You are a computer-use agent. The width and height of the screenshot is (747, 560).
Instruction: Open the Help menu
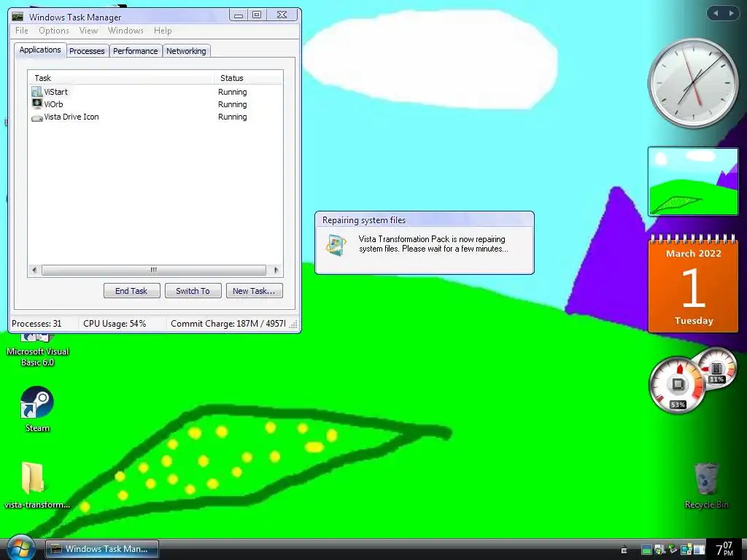[x=163, y=31]
